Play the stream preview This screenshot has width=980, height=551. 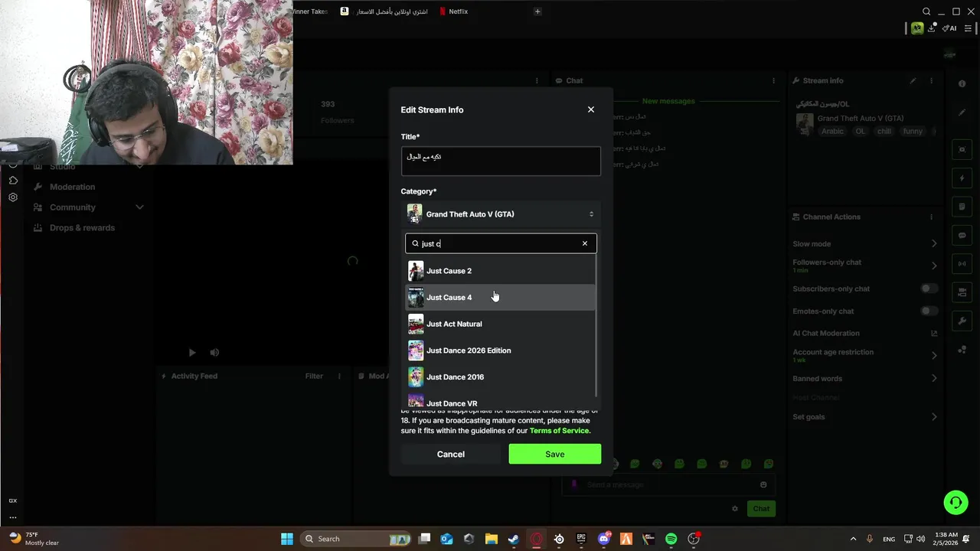tap(191, 353)
